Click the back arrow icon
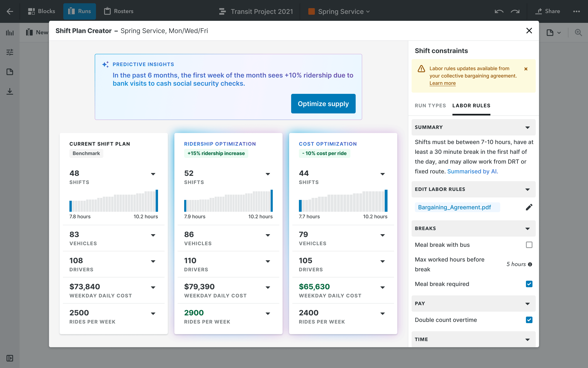This screenshot has height=368, width=588. [10, 11]
